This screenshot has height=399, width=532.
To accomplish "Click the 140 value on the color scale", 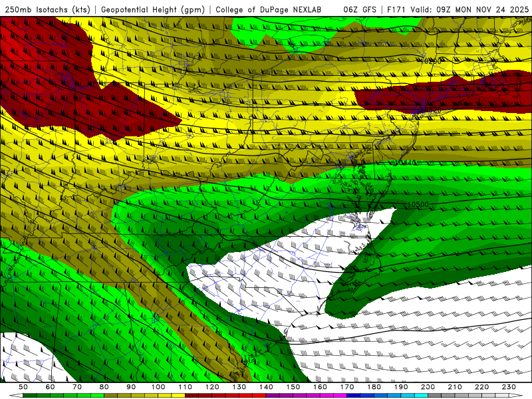I will point(266,387).
